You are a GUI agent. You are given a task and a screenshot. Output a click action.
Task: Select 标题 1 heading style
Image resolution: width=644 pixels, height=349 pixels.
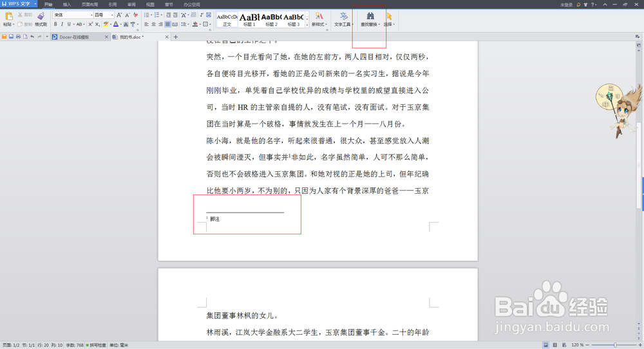[x=249, y=19]
